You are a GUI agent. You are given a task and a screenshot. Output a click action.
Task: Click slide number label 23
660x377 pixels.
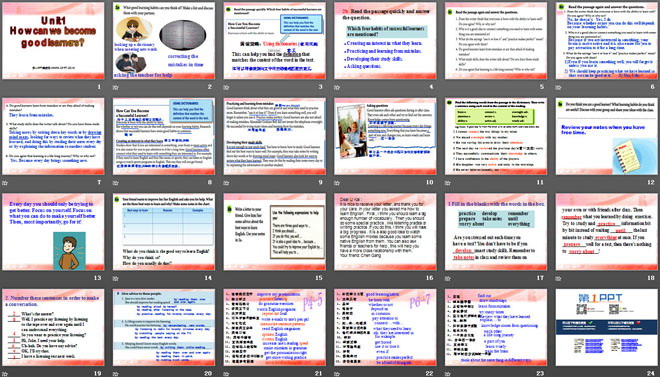click(540, 373)
